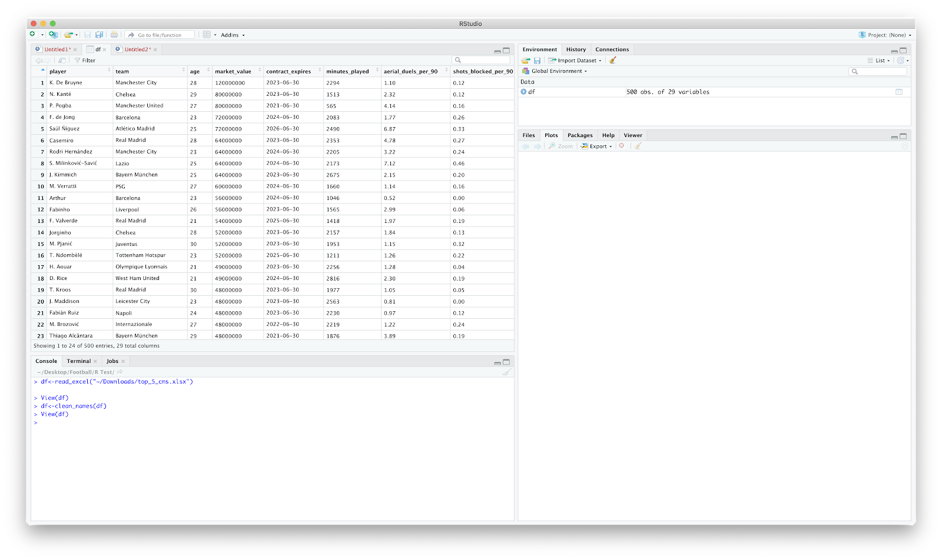The width and height of the screenshot is (942, 560).
Task: Click the data viewer search field
Action: click(x=481, y=60)
